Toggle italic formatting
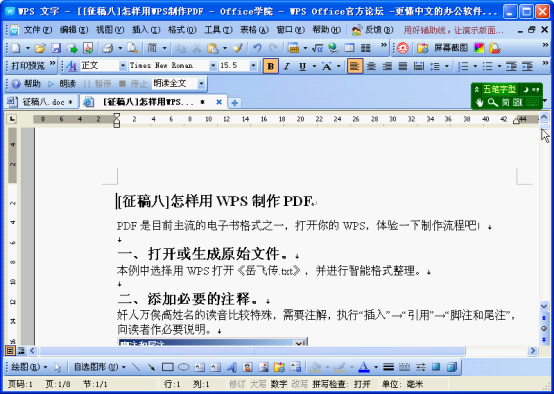554x394 pixels. click(x=287, y=66)
